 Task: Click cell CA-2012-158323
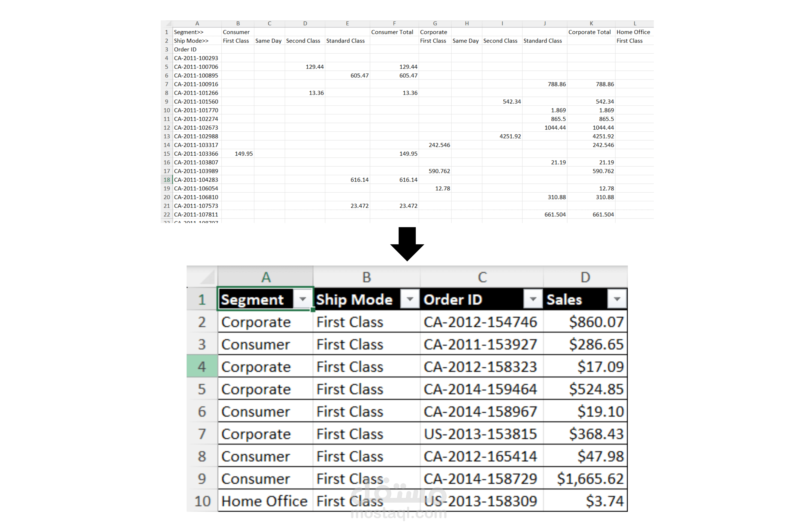click(x=482, y=366)
